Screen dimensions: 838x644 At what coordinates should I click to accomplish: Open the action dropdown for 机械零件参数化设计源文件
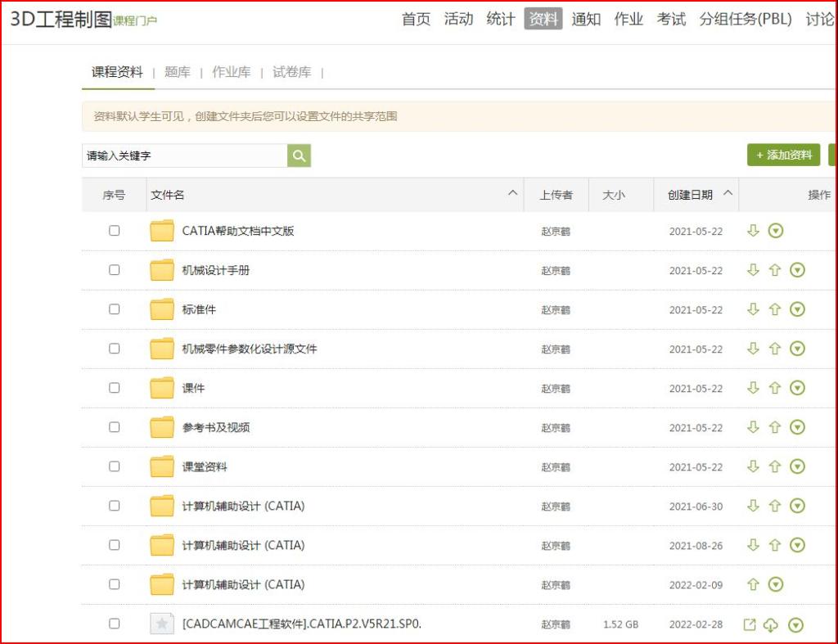(x=797, y=349)
